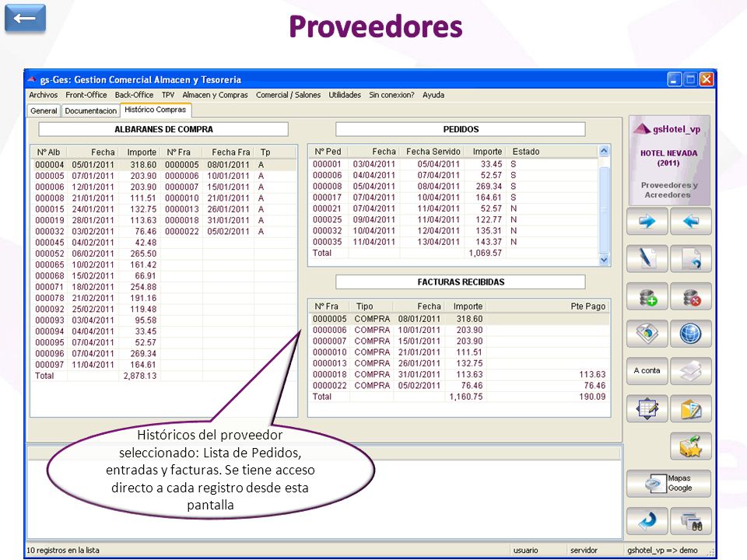Select factura row 0000018
Viewport: 747px width, 560px height.
(459, 374)
